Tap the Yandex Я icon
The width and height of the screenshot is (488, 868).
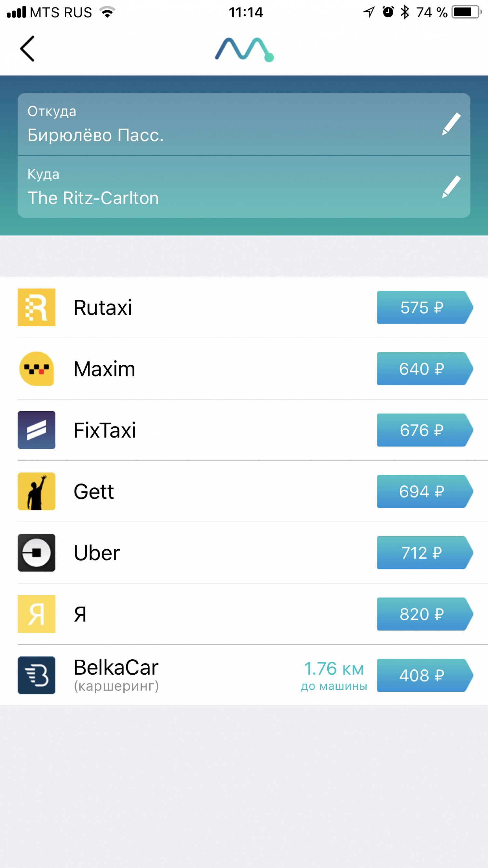36,614
